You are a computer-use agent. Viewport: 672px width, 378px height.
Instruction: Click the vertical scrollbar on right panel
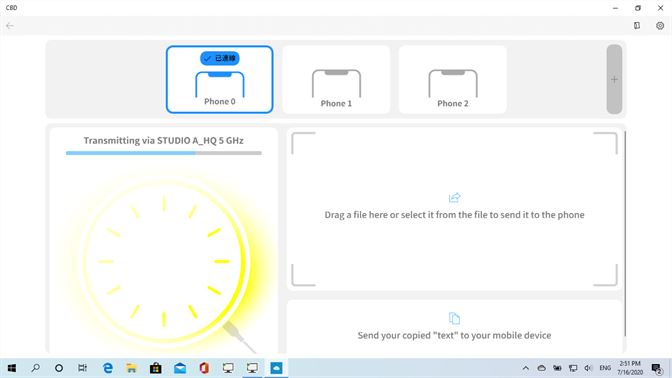tap(625, 234)
